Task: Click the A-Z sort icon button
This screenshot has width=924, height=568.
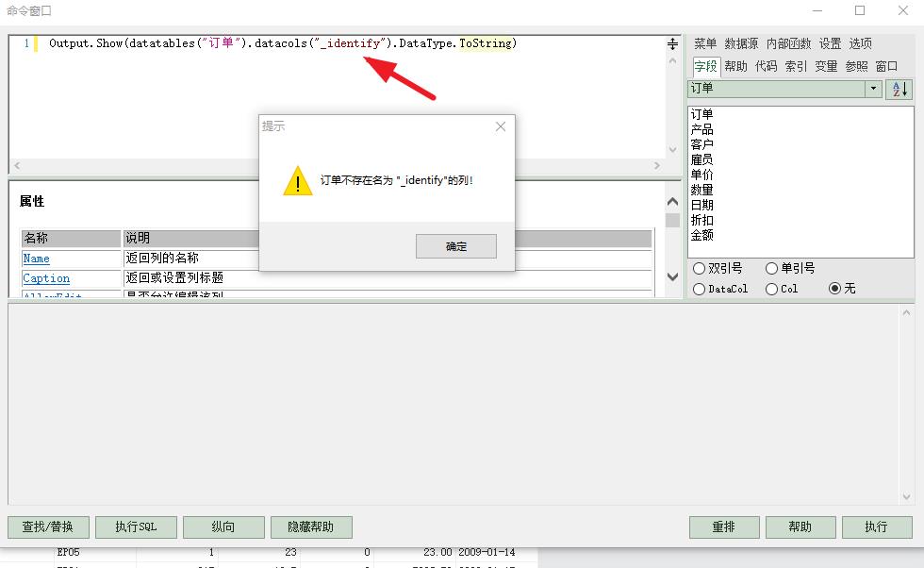Action: point(899,89)
